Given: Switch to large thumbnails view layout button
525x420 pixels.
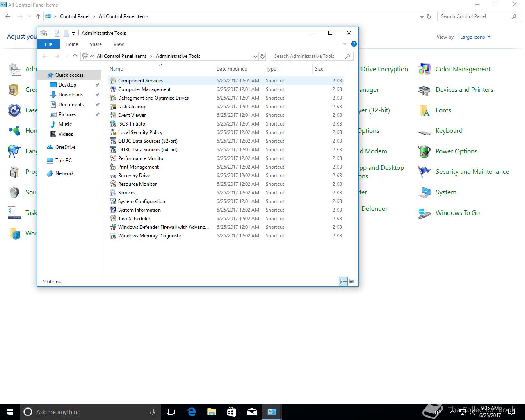Looking at the screenshot, I should coord(352,281).
